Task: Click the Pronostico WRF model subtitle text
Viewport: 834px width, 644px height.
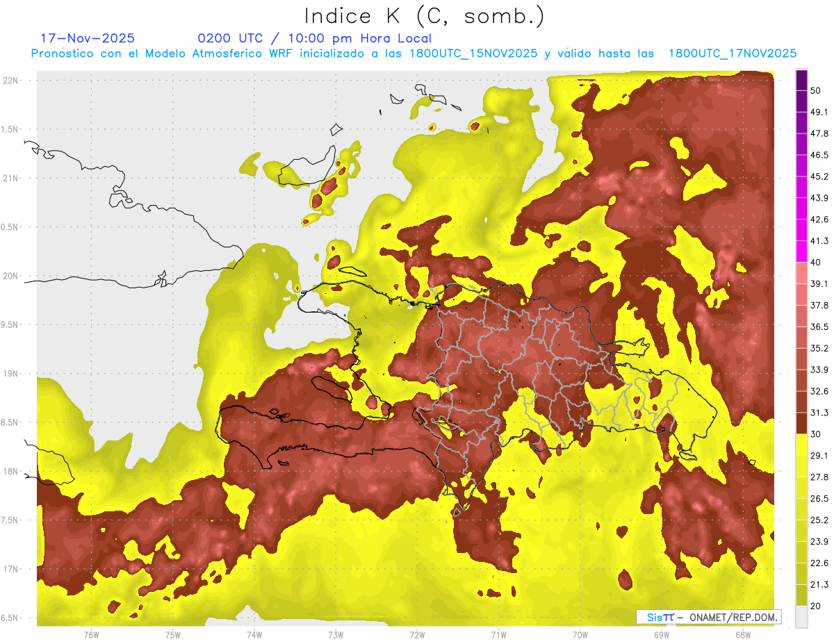Action: coord(414,53)
